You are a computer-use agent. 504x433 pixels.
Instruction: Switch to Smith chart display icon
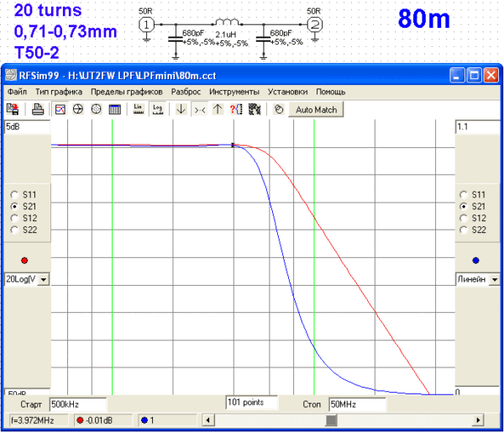click(78, 109)
